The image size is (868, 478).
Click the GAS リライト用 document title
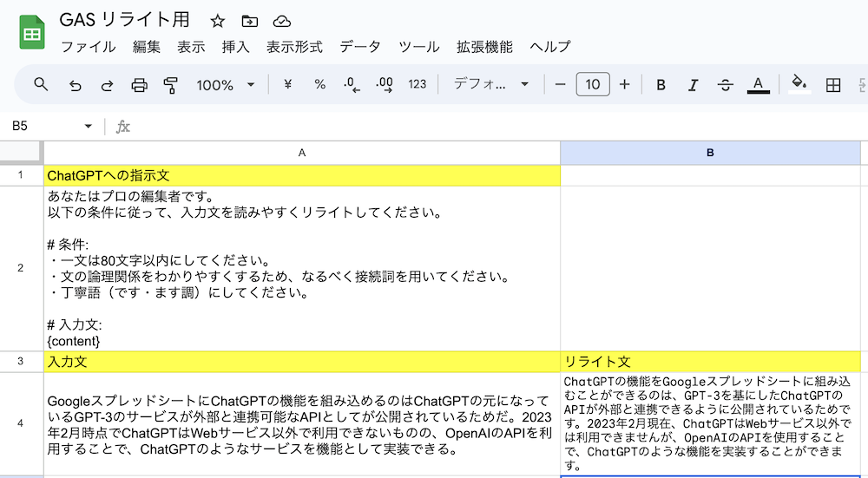pos(124,20)
